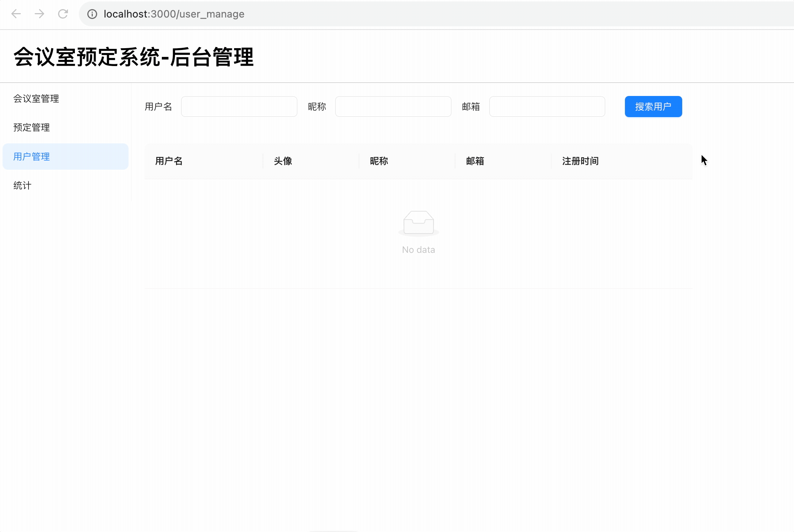Image resolution: width=794 pixels, height=532 pixels.
Task: Click the 邮箱 table column header
Action: pyautogui.click(x=475, y=161)
